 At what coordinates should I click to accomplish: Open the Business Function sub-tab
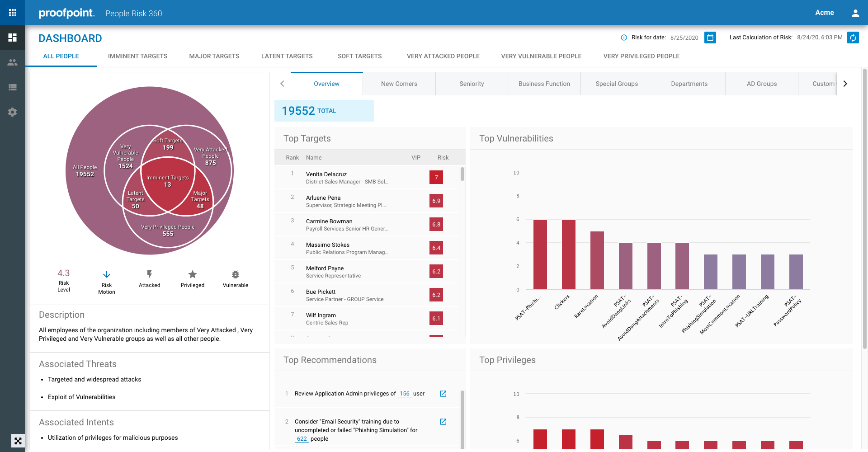[544, 84]
